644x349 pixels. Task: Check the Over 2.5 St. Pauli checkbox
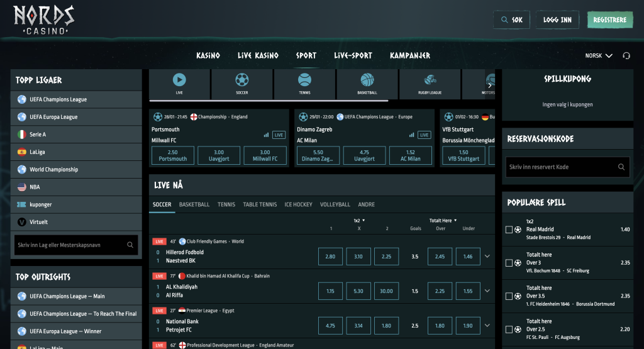click(509, 330)
